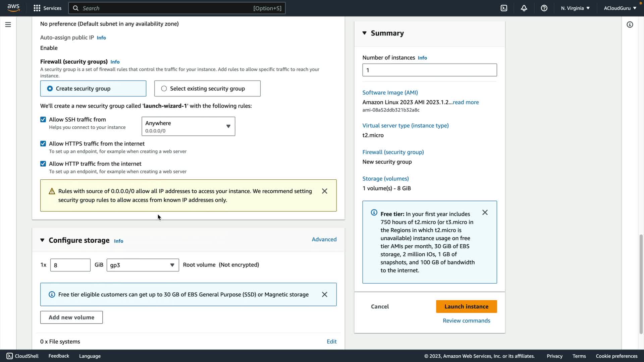Choose Select existing security group radio
This screenshot has width=644, height=362.
(x=164, y=88)
